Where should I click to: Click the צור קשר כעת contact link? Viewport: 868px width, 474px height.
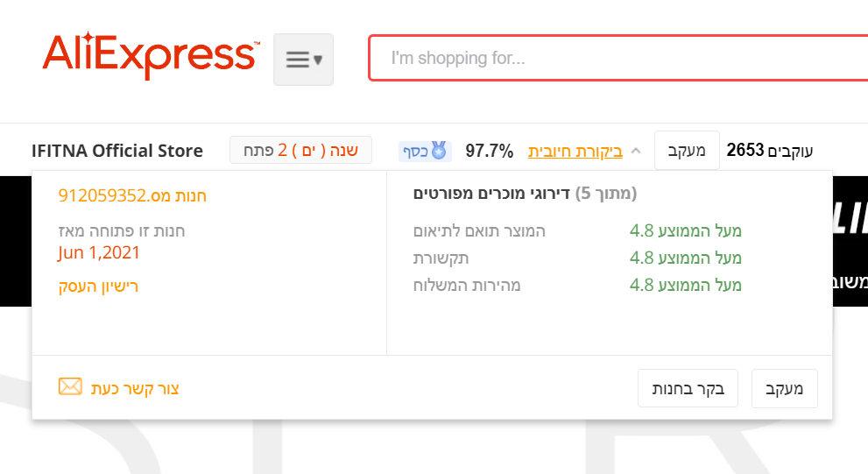click(x=135, y=388)
